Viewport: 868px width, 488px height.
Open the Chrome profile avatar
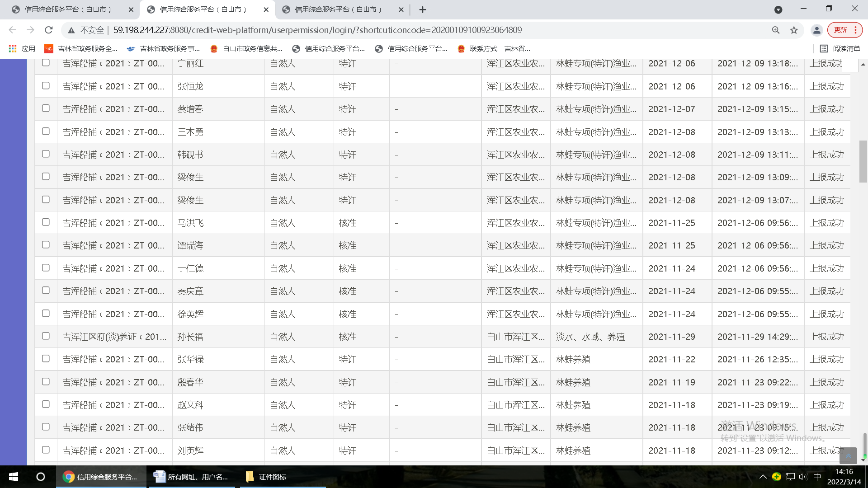coord(816,30)
